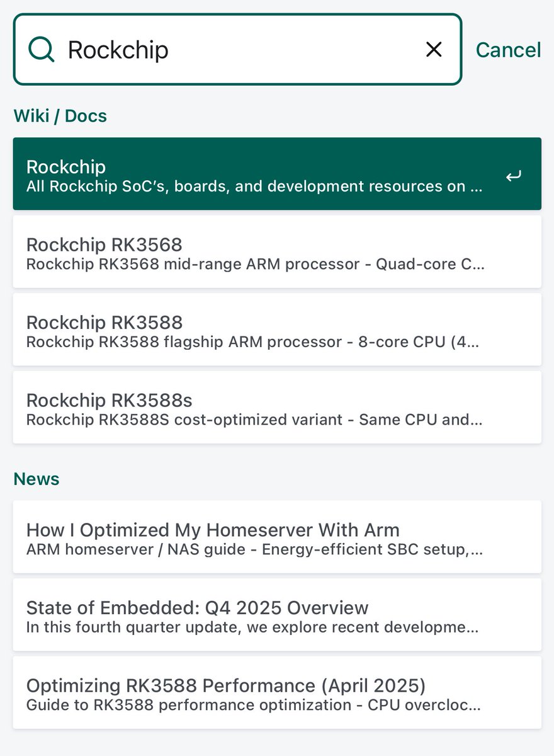Click the ARM homeserver / NAS guide description
This screenshot has width=554, height=756.
point(254,549)
